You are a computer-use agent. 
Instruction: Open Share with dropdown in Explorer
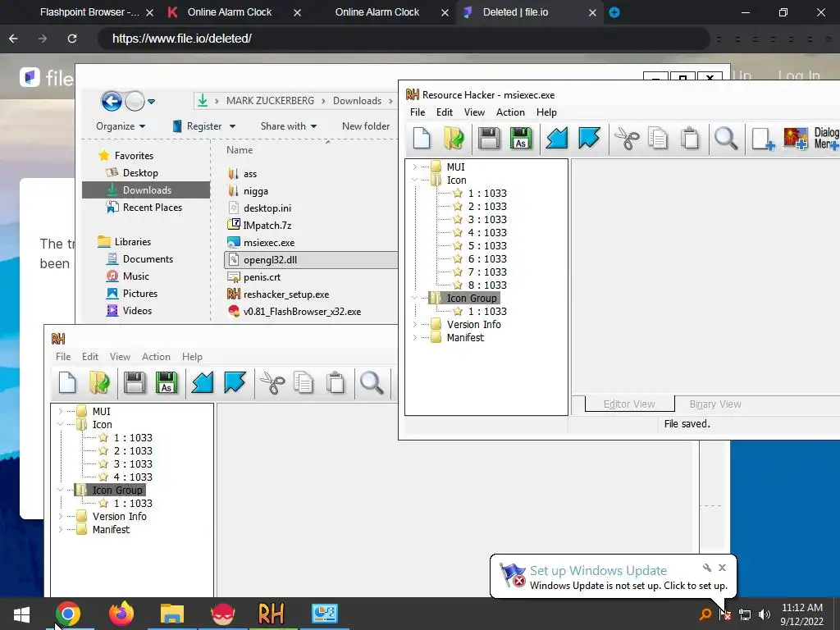pos(288,126)
